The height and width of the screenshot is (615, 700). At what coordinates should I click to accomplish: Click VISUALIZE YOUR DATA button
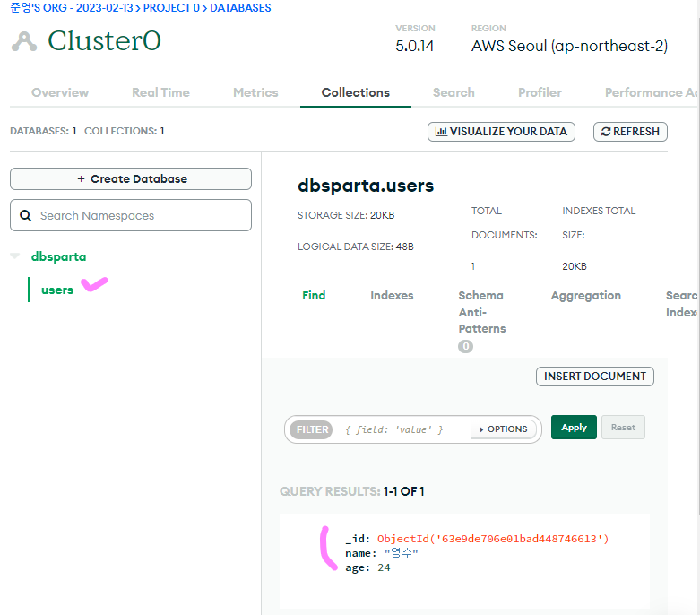click(501, 132)
